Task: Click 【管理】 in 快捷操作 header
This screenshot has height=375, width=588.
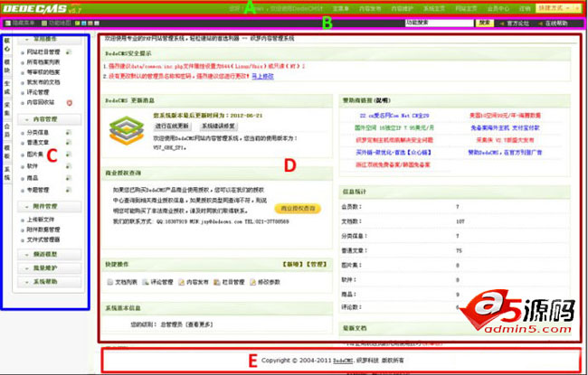Action: [x=317, y=265]
